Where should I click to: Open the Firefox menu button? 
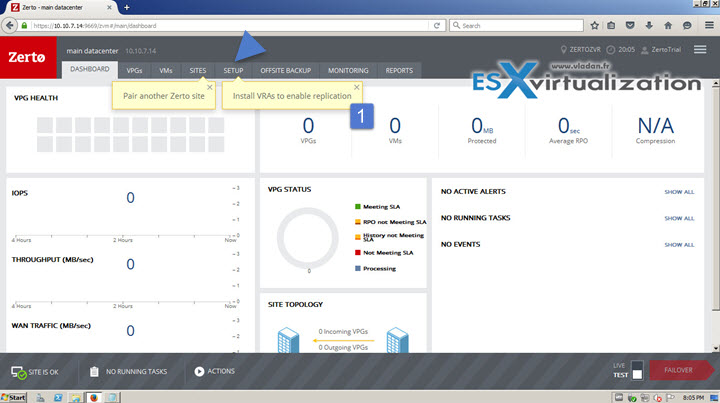click(x=709, y=26)
